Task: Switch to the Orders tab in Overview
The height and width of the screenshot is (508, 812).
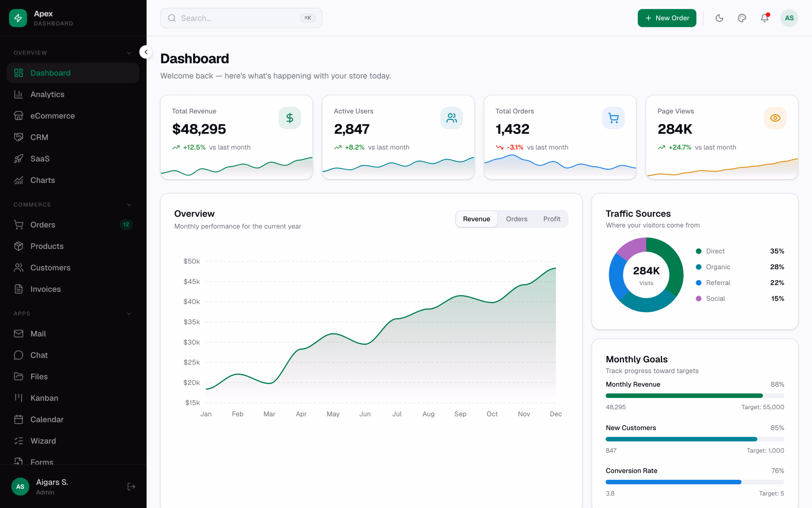Action: pyautogui.click(x=517, y=219)
